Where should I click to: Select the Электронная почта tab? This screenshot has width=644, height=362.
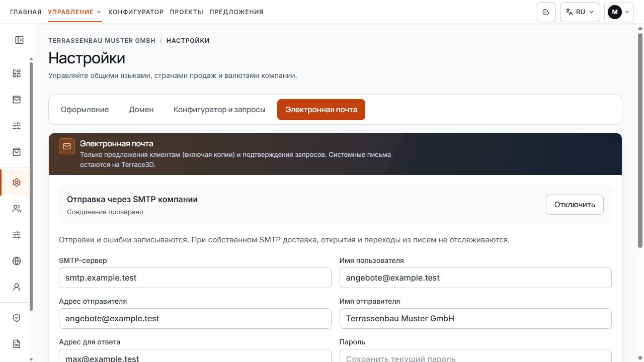(321, 110)
